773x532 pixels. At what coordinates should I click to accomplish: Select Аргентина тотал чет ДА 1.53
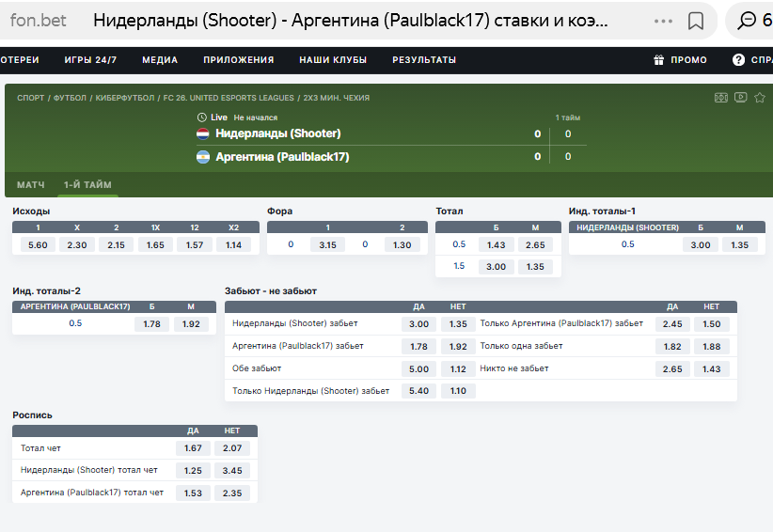[x=193, y=493]
